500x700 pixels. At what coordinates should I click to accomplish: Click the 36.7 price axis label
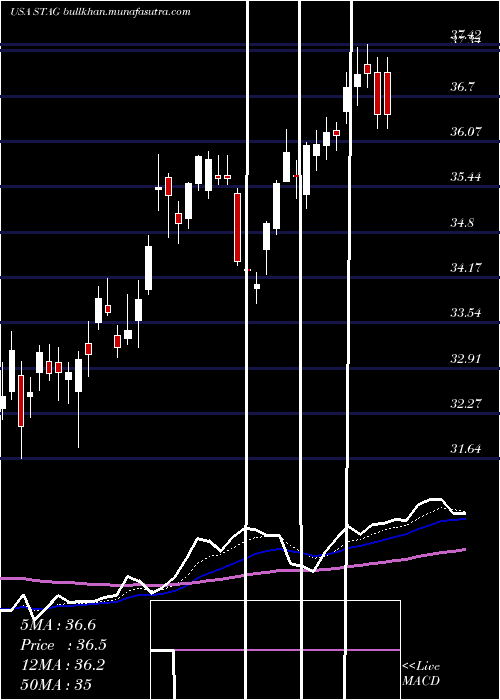[462, 86]
